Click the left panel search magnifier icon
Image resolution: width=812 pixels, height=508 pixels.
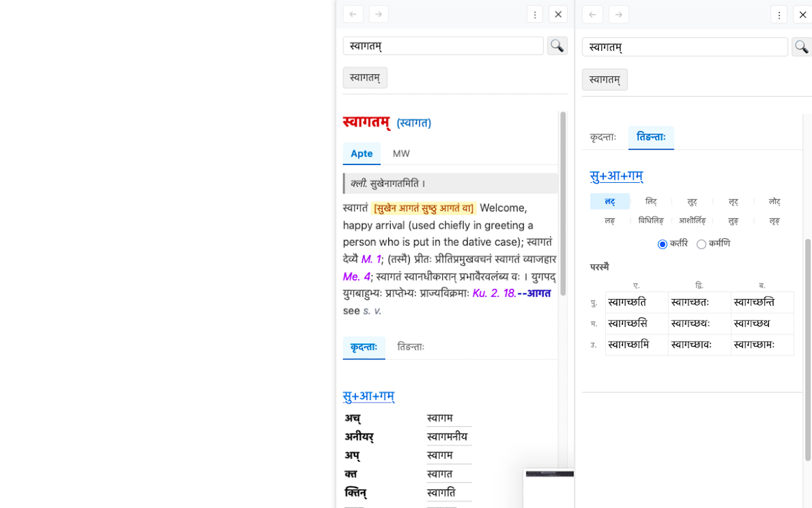pyautogui.click(x=557, y=45)
